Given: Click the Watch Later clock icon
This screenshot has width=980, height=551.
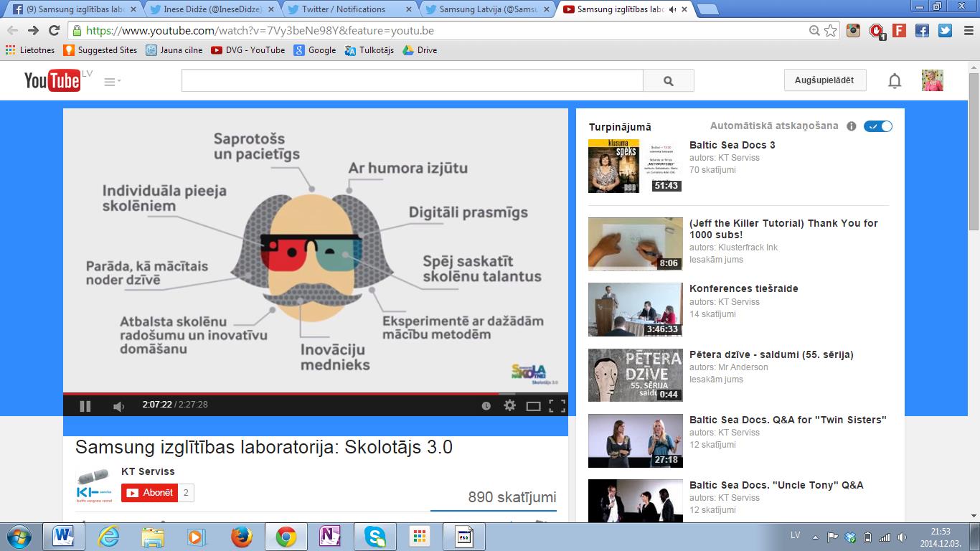Looking at the screenshot, I should coord(486,406).
